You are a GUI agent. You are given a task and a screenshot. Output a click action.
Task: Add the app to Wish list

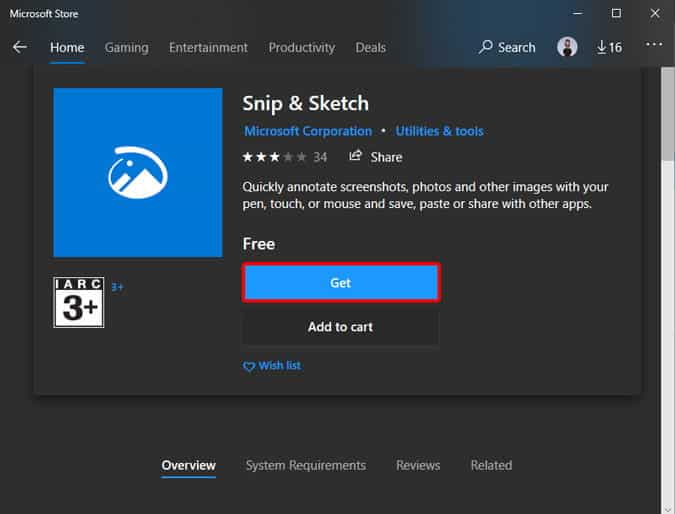click(272, 366)
